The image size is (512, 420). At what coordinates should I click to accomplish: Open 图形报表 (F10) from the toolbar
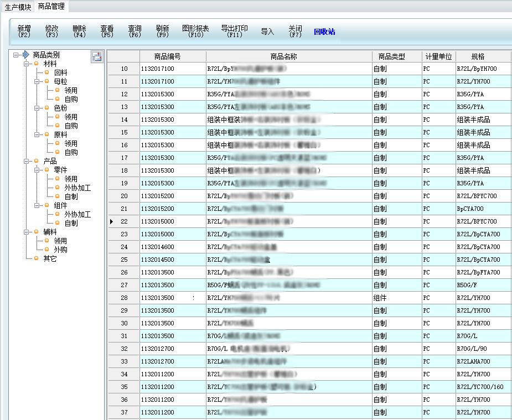(195, 32)
